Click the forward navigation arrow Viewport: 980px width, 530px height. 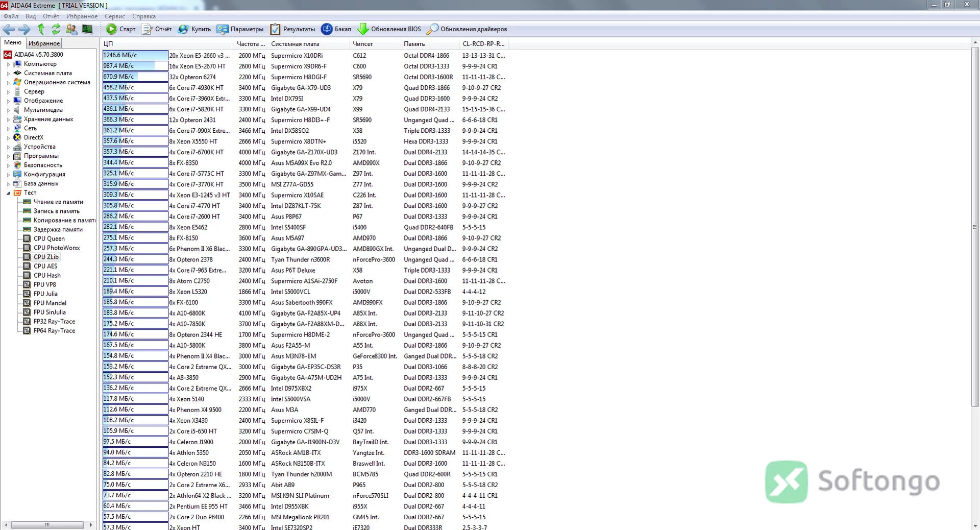click(x=24, y=29)
